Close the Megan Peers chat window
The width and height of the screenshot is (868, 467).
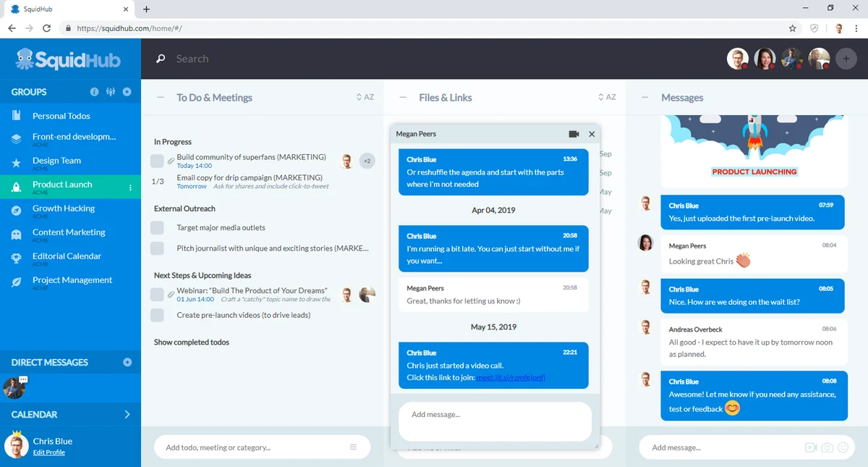click(592, 134)
